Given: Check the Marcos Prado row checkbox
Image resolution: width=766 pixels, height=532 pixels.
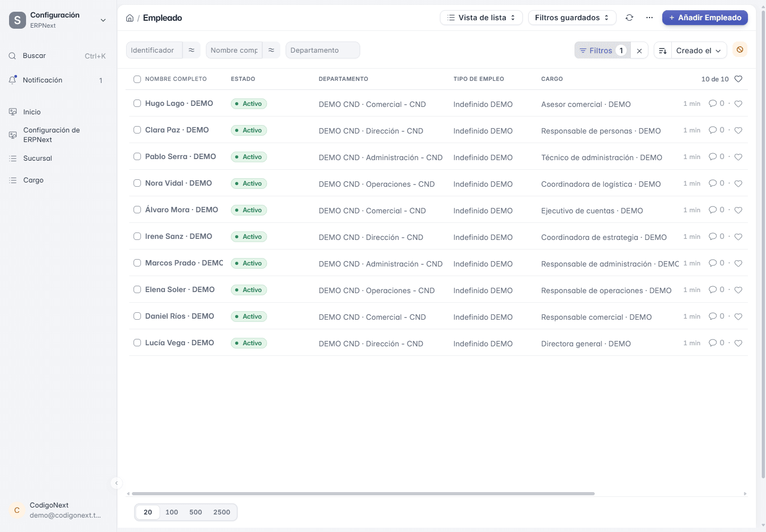Looking at the screenshot, I should point(137,263).
